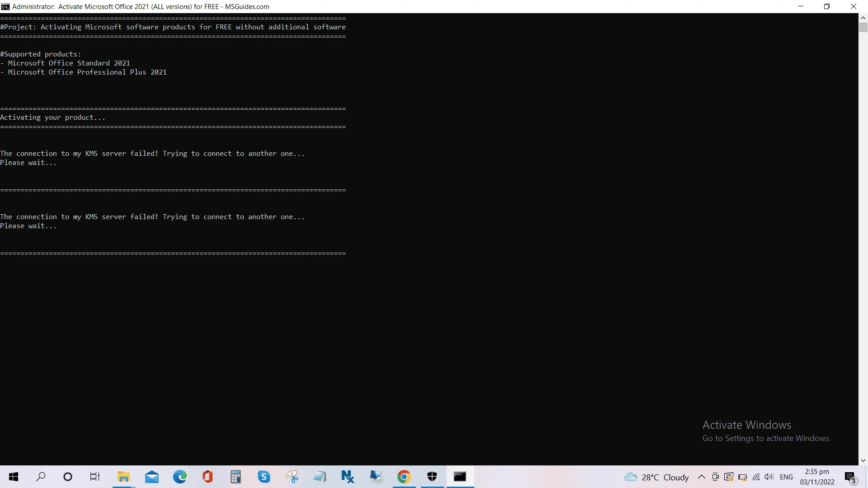Screen dimensions: 868x488
Task: Click scrollbar up arrow in console
Action: point(863,18)
